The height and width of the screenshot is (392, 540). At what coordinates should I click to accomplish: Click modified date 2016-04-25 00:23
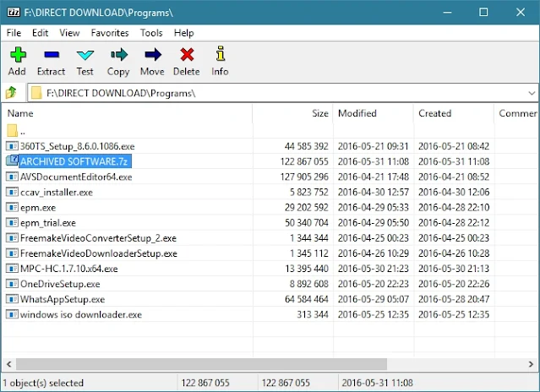pyautogui.click(x=374, y=237)
